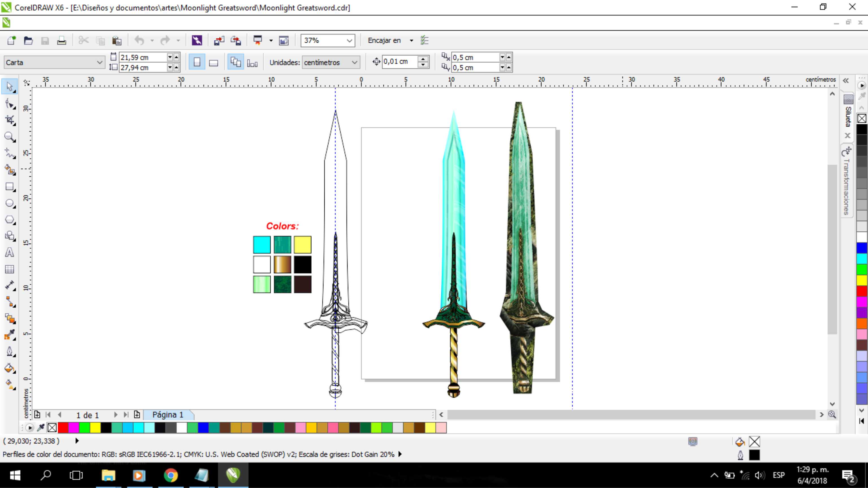Go to next page arrow

(116, 415)
